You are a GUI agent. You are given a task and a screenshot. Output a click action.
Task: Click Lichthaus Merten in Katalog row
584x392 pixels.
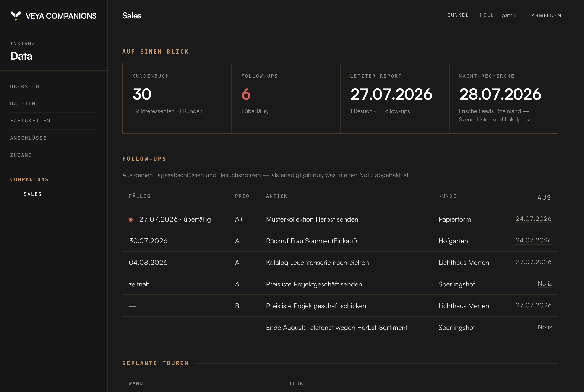click(x=464, y=263)
